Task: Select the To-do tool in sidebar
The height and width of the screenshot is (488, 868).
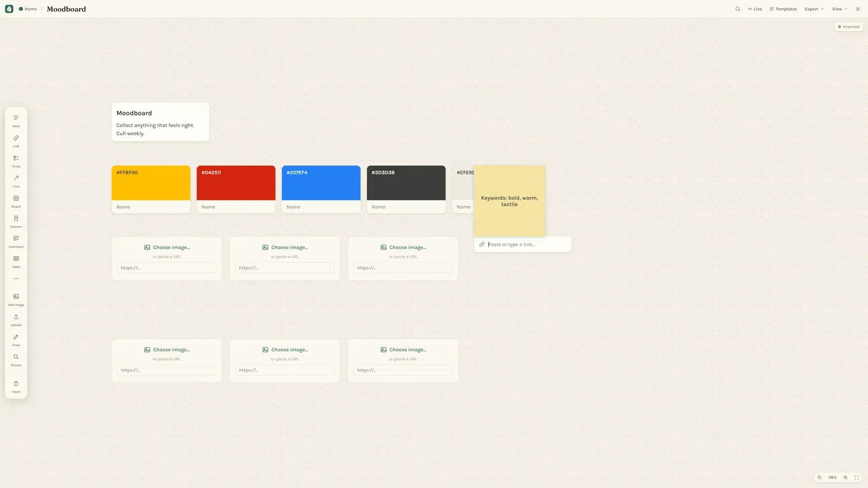Action: coord(16,161)
